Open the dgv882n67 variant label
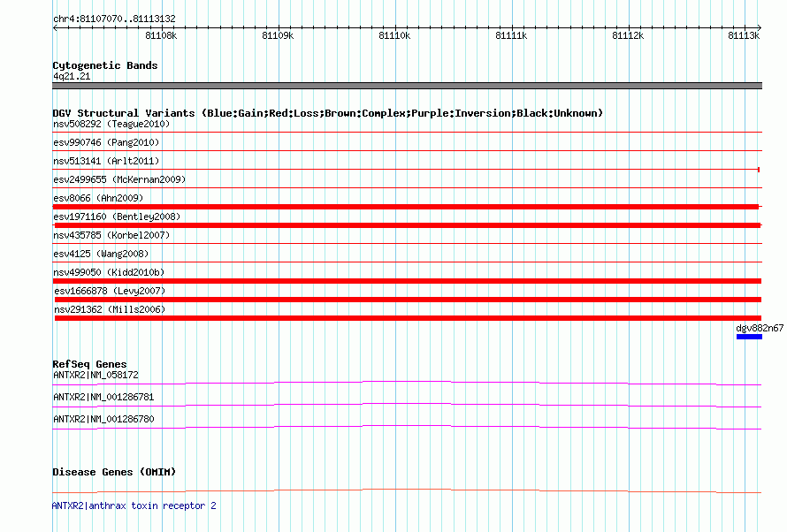This screenshot has height=532, width=787. [x=760, y=328]
